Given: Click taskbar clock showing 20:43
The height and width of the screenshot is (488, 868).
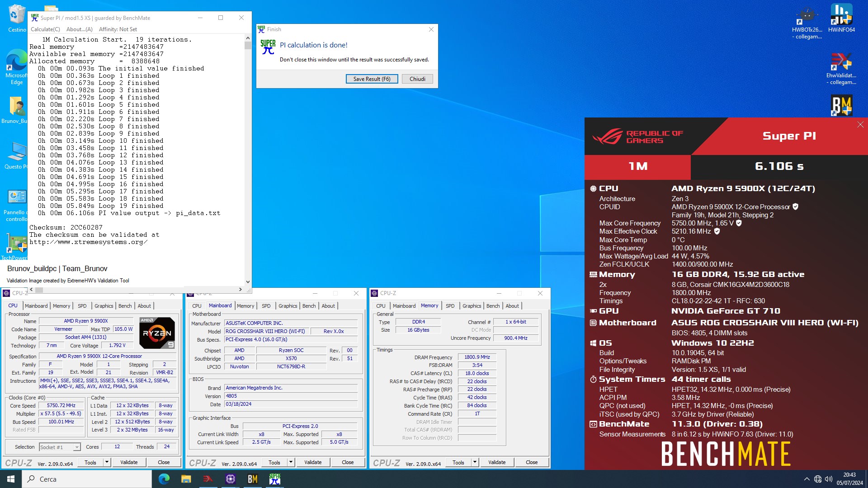Looking at the screenshot, I should 849,479.
